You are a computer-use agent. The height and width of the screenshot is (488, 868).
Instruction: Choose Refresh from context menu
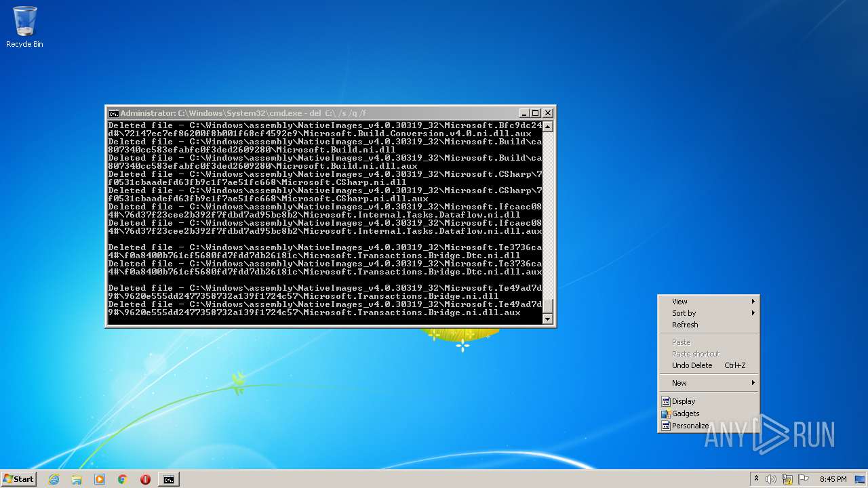pyautogui.click(x=709, y=325)
